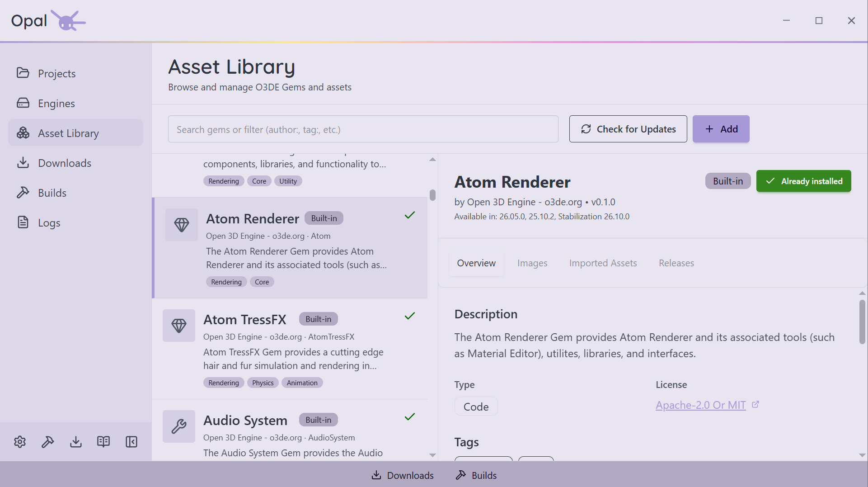The width and height of the screenshot is (868, 487).
Task: Open the Imported Assets tab
Action: click(603, 263)
